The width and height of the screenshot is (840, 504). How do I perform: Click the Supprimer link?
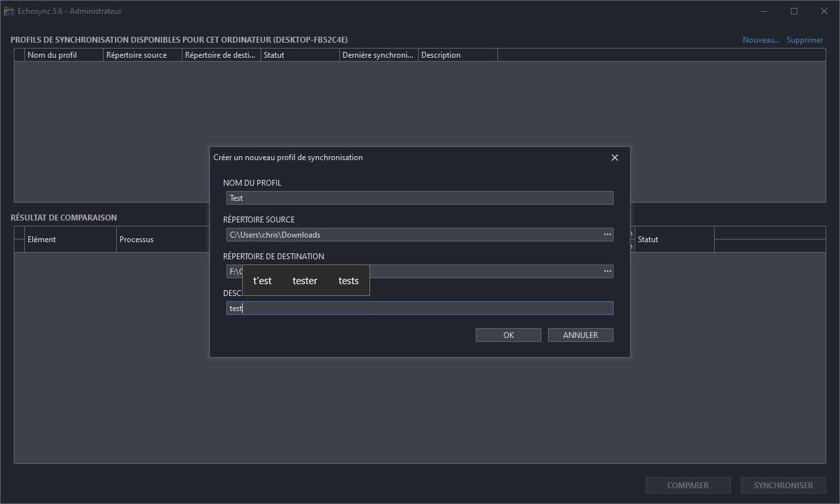805,39
